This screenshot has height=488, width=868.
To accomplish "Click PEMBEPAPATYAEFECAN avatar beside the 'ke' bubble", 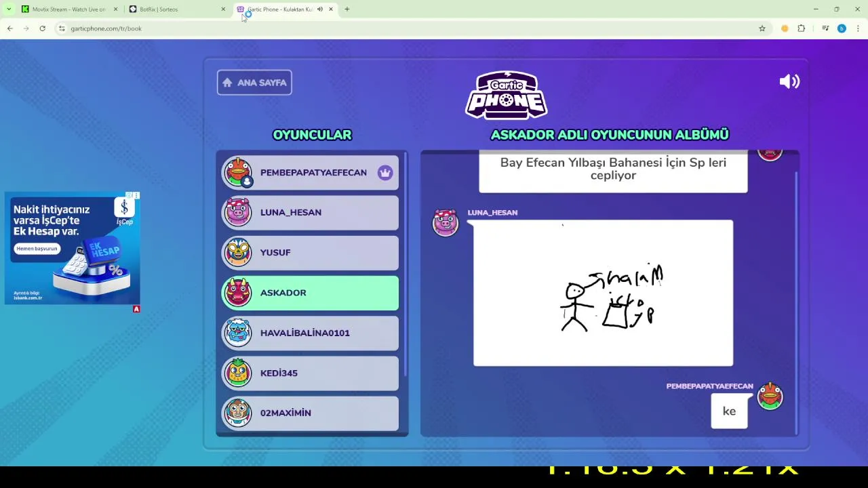I will click(770, 396).
